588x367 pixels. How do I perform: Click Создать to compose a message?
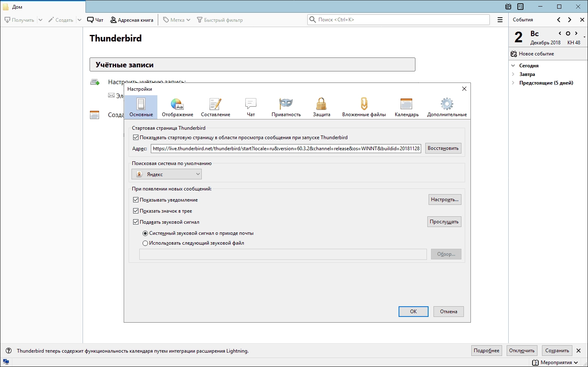(x=61, y=20)
